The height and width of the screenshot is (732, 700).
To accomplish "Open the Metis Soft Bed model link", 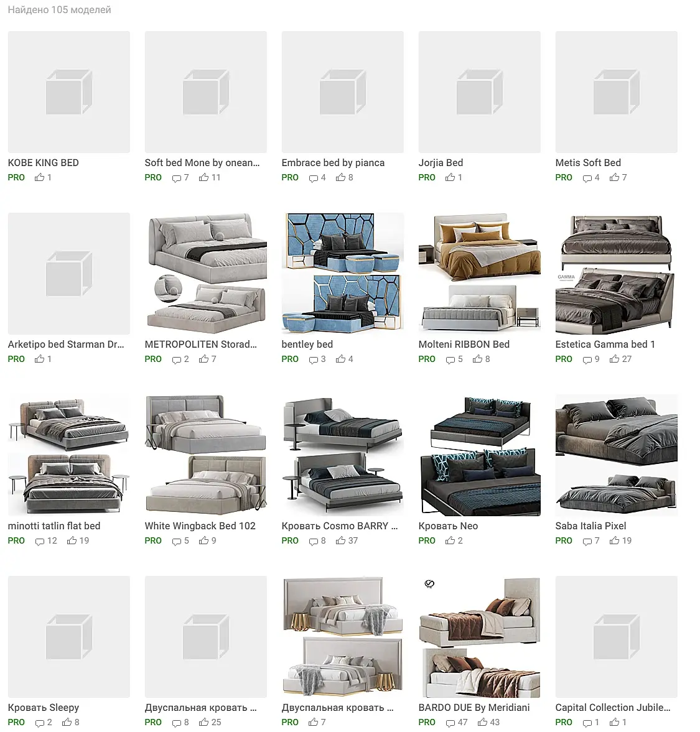I will click(x=588, y=163).
